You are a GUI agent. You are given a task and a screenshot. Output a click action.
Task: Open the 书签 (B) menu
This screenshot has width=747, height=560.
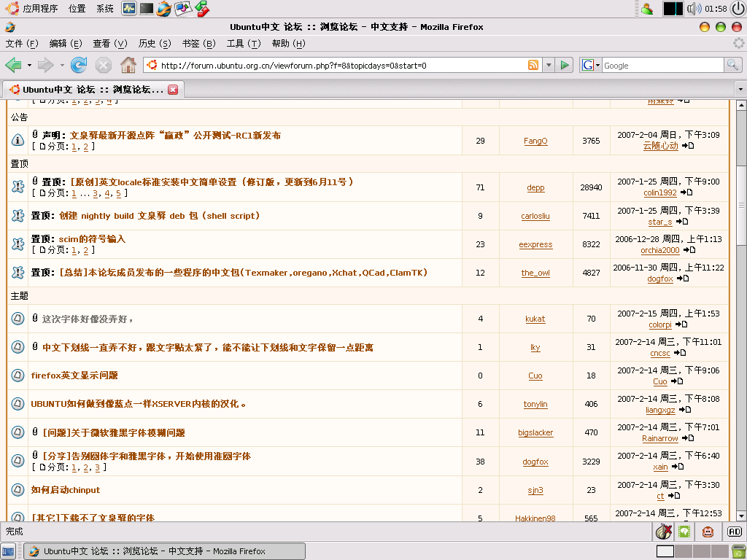(198, 43)
